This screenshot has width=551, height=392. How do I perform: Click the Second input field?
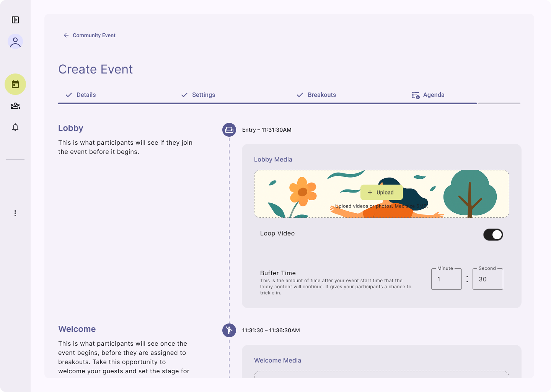pyautogui.click(x=487, y=279)
